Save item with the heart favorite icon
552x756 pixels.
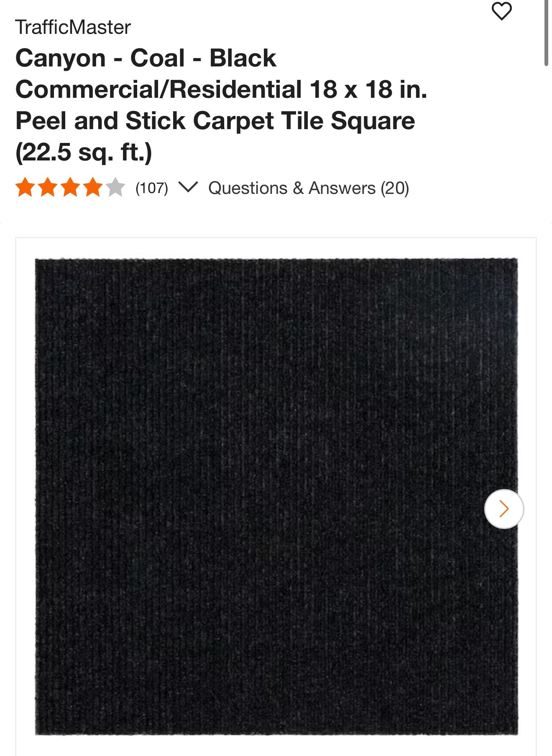coord(501,11)
